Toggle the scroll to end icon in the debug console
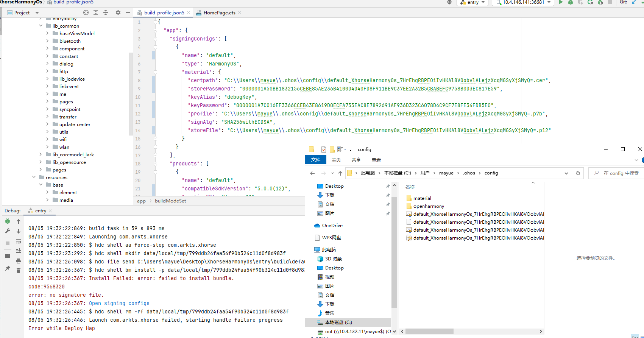The width and height of the screenshot is (644, 338). pos(19,251)
